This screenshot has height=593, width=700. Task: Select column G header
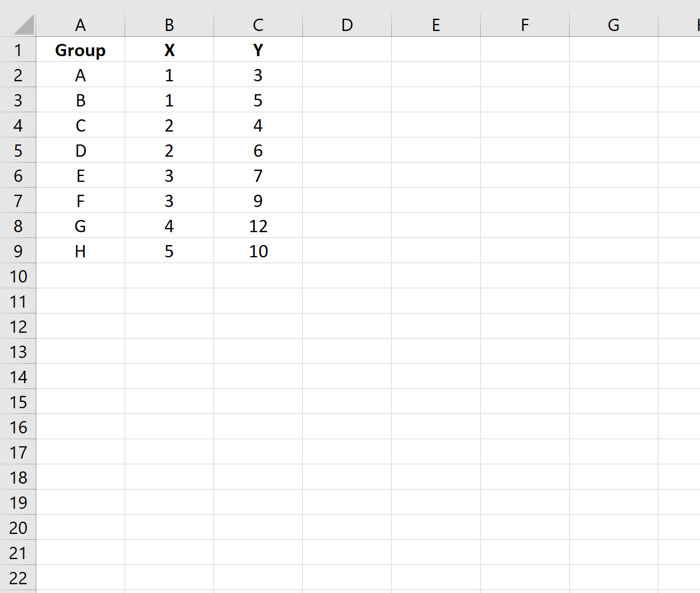tap(613, 25)
